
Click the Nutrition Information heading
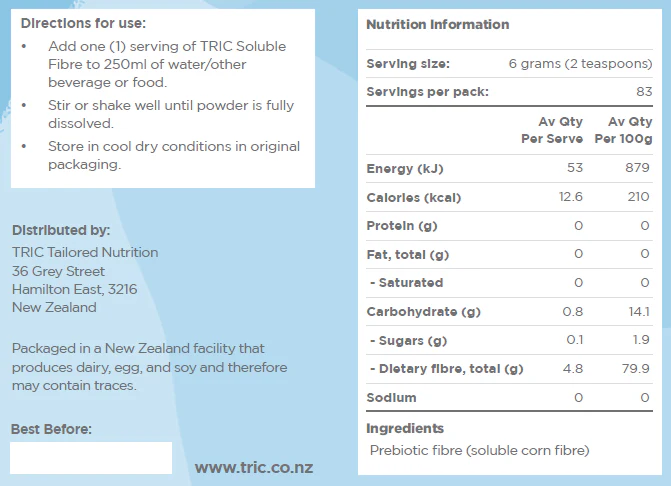click(x=438, y=24)
